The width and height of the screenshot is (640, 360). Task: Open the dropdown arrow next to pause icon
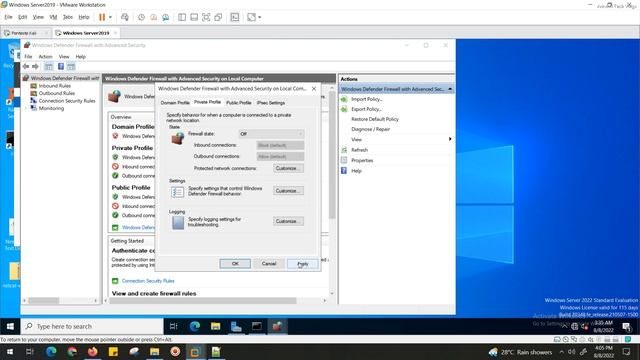coord(110,17)
